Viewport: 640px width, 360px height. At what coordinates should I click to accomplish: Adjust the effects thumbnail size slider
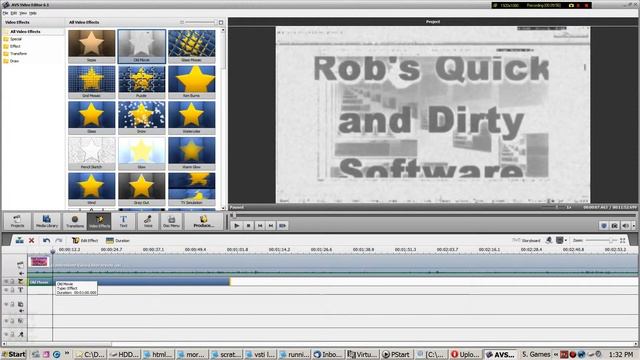tap(200, 22)
